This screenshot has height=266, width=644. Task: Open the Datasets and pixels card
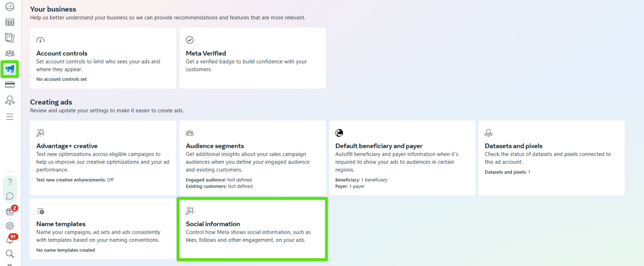(x=551, y=157)
